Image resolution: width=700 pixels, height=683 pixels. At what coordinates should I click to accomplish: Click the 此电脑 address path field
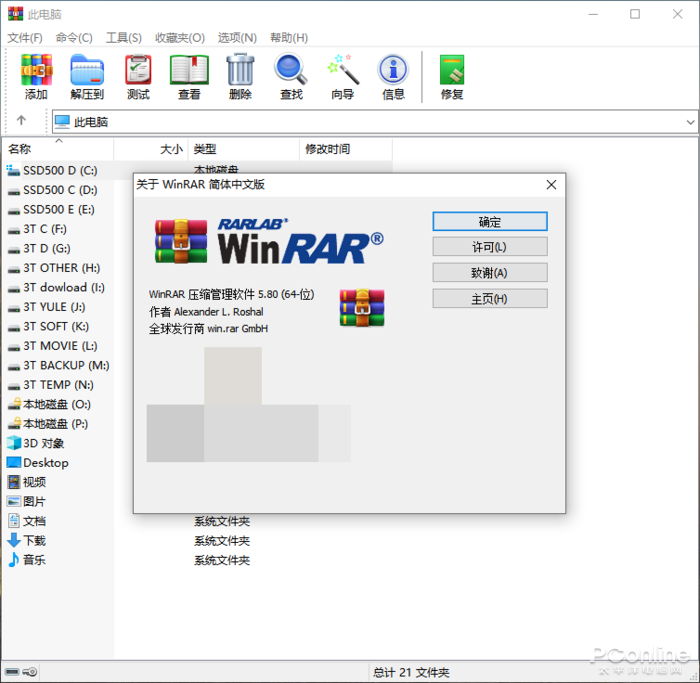tap(375, 122)
